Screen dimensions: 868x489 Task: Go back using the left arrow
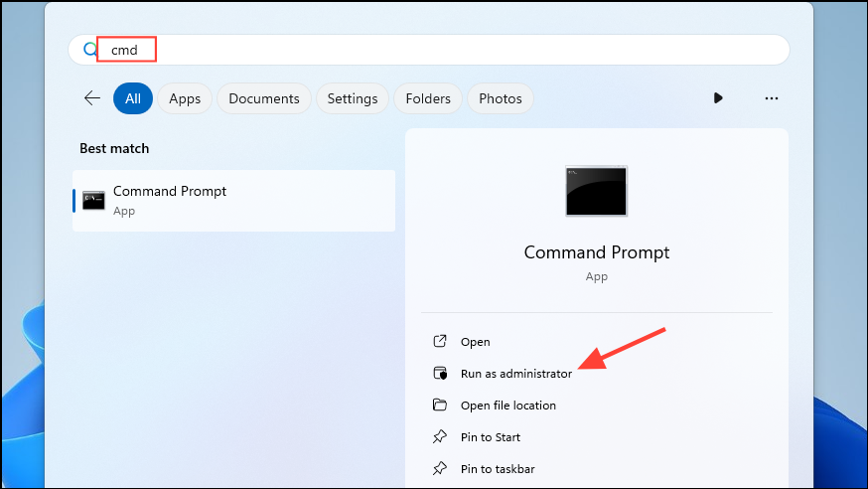point(92,98)
